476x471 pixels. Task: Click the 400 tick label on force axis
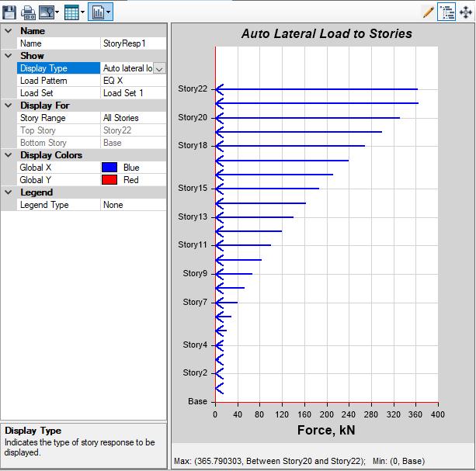point(438,414)
